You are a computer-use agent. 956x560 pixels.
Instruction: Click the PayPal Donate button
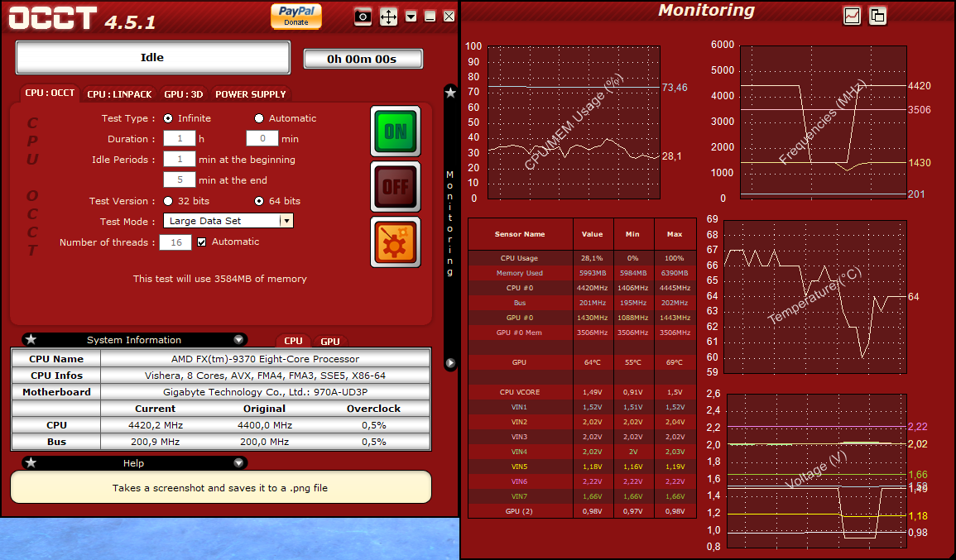click(296, 16)
